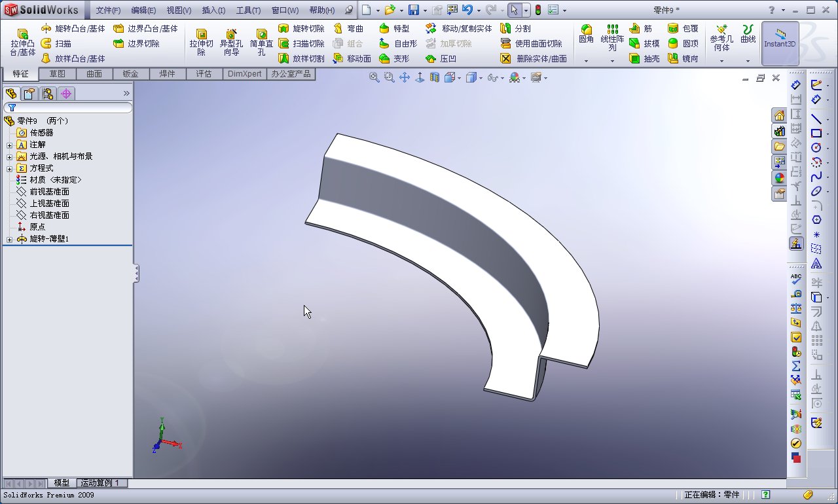Open the Hole Wizard (异型孔向导)

(231, 42)
